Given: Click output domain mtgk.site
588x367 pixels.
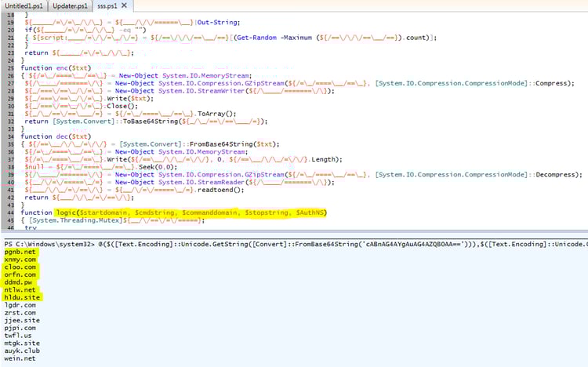Looking at the screenshot, I should pos(22,343).
